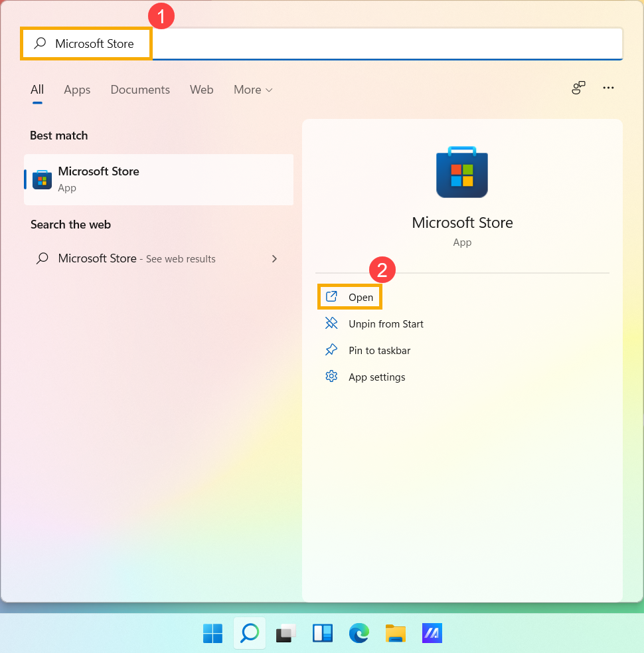644x653 pixels.
Task: Open the feedback/chat icon at top right
Action: click(x=578, y=88)
